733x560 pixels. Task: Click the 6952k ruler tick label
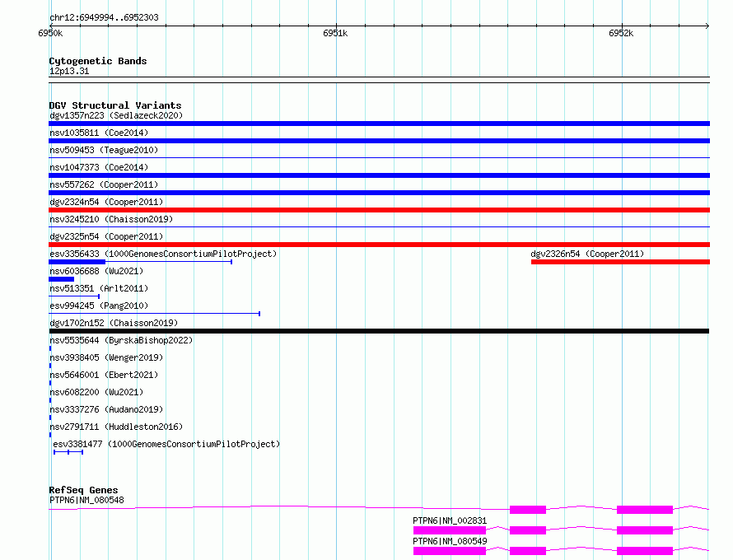point(621,33)
